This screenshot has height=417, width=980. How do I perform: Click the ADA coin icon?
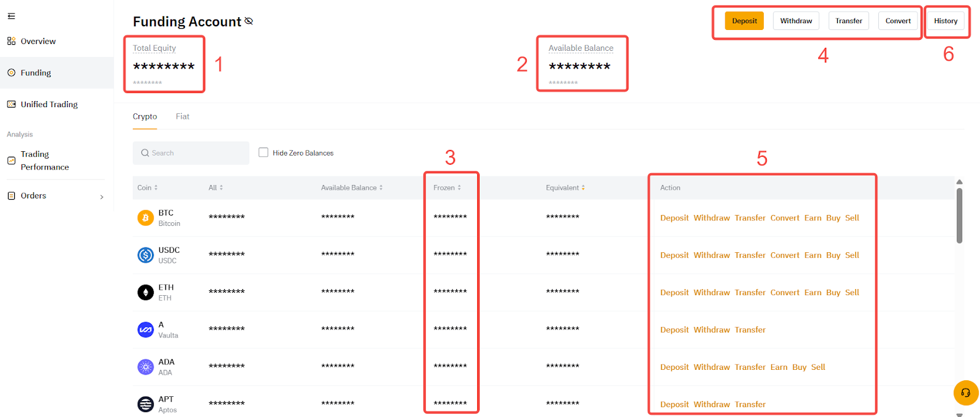(145, 367)
